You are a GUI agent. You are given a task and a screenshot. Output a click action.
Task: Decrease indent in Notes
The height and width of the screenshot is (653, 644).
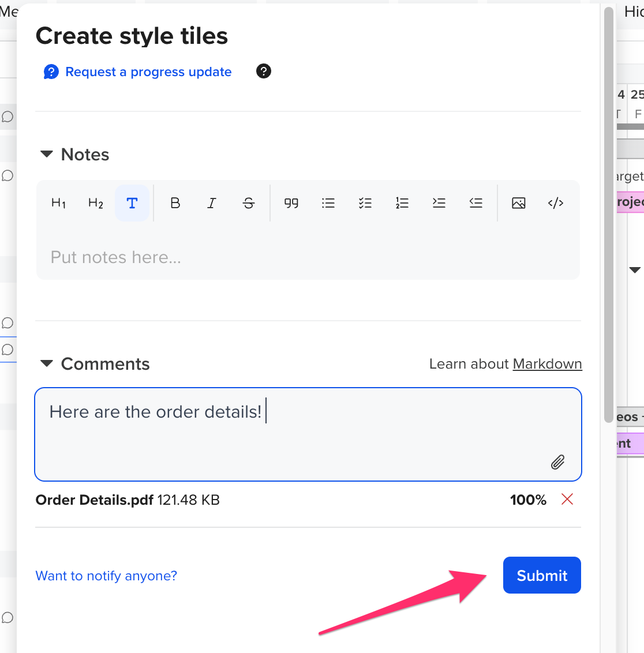coord(475,203)
